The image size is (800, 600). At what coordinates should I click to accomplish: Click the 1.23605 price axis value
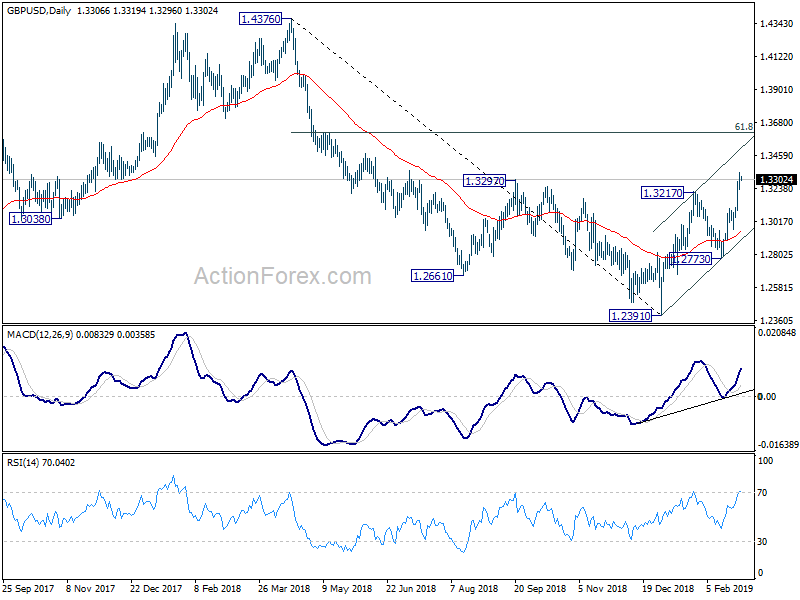(x=777, y=320)
